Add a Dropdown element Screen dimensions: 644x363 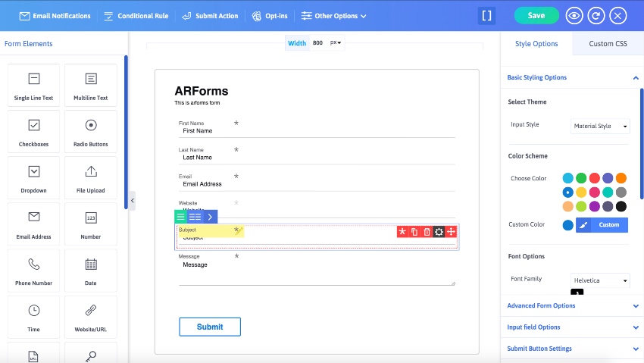pyautogui.click(x=33, y=178)
